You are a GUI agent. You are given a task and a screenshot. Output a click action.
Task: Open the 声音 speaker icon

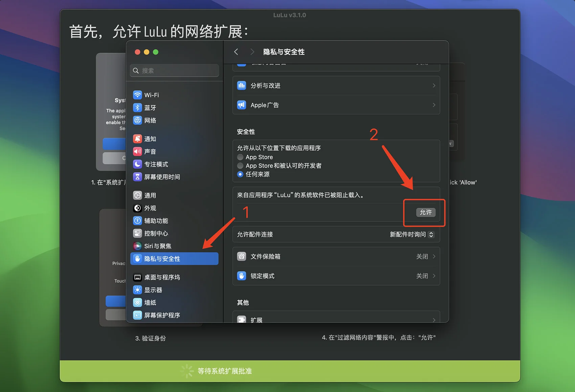pyautogui.click(x=137, y=151)
